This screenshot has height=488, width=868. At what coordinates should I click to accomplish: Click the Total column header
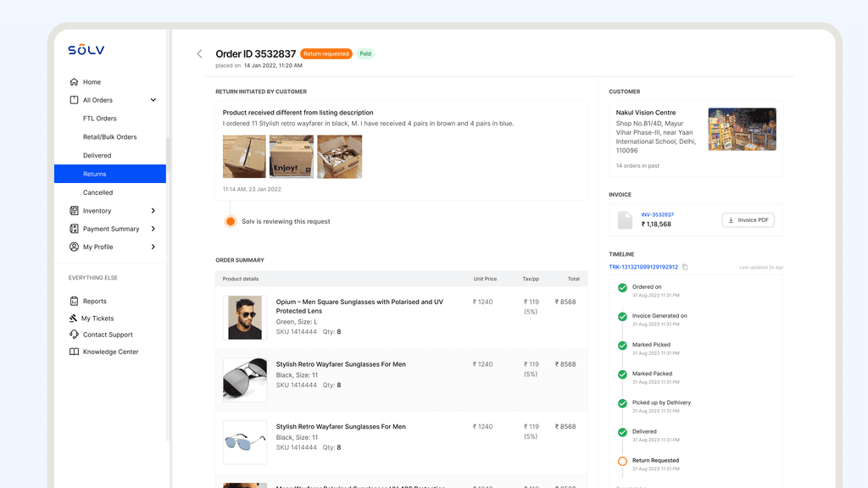[574, 279]
